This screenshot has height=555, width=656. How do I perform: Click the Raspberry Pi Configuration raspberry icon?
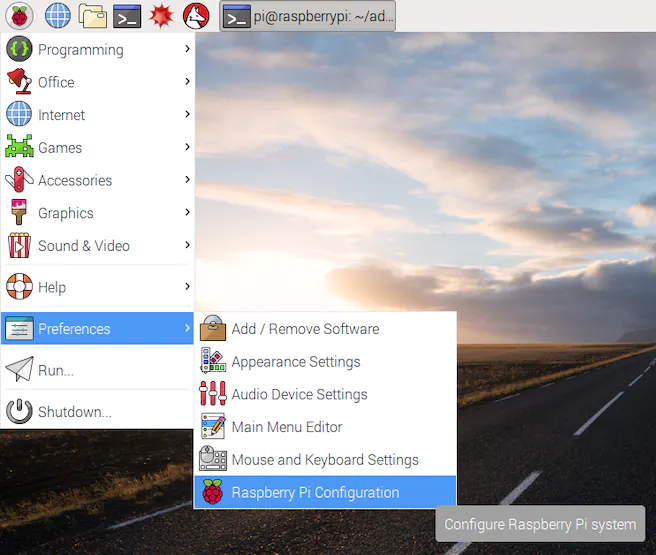click(213, 492)
